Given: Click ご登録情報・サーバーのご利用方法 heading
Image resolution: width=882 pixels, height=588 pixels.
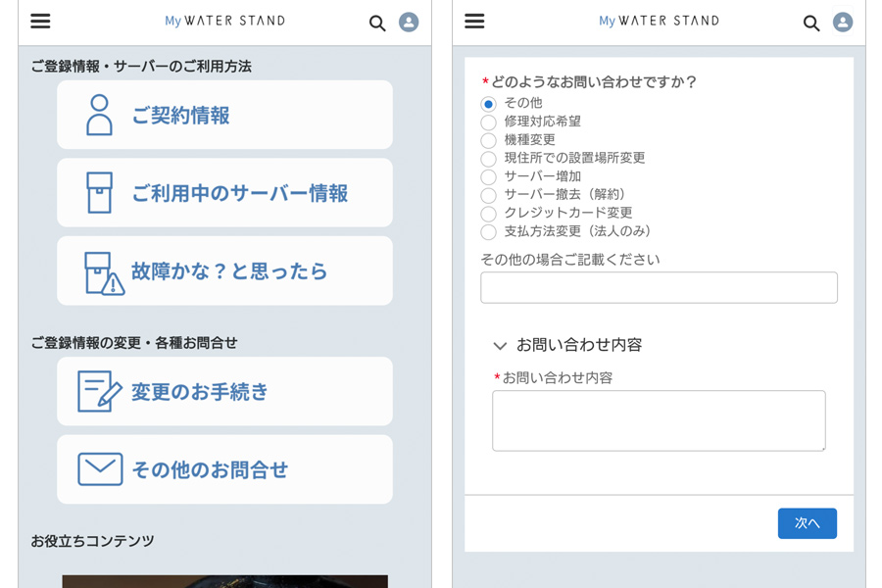Looking at the screenshot, I should [141, 67].
